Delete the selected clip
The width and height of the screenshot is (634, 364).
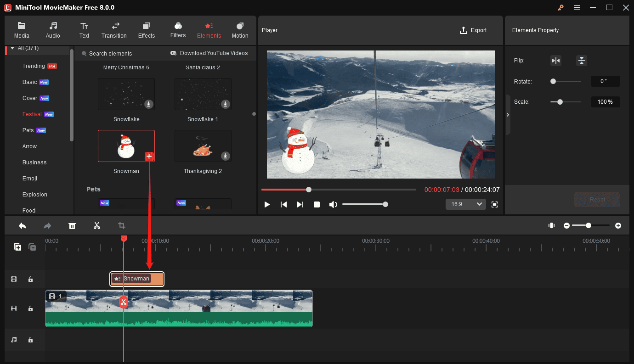pyautogui.click(x=72, y=225)
